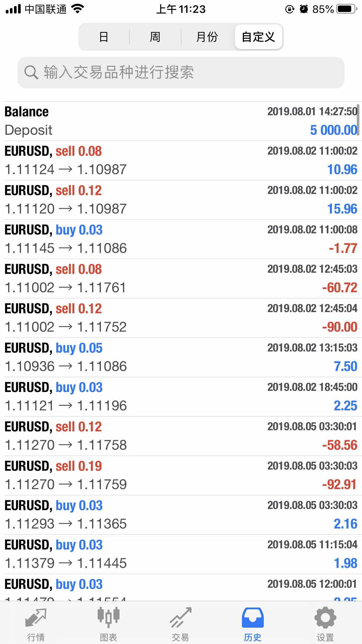Open the Balance Deposit 5 000.00 entry
This screenshot has height=644, width=362.
(181, 121)
